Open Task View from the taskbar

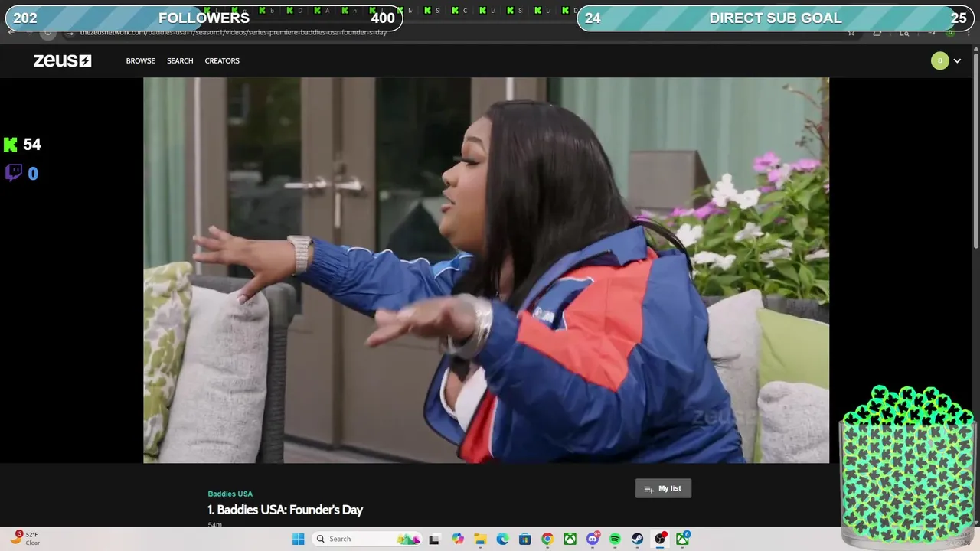coord(434,539)
